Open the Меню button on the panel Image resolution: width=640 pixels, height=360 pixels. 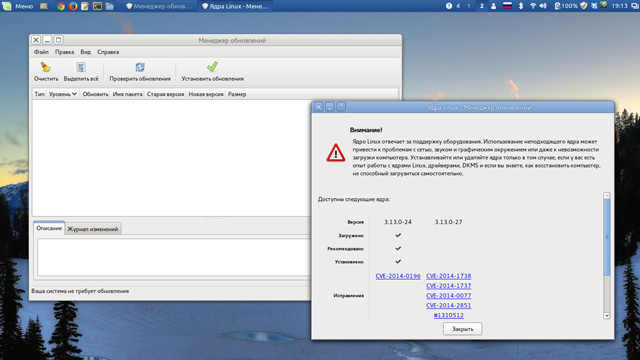point(18,6)
